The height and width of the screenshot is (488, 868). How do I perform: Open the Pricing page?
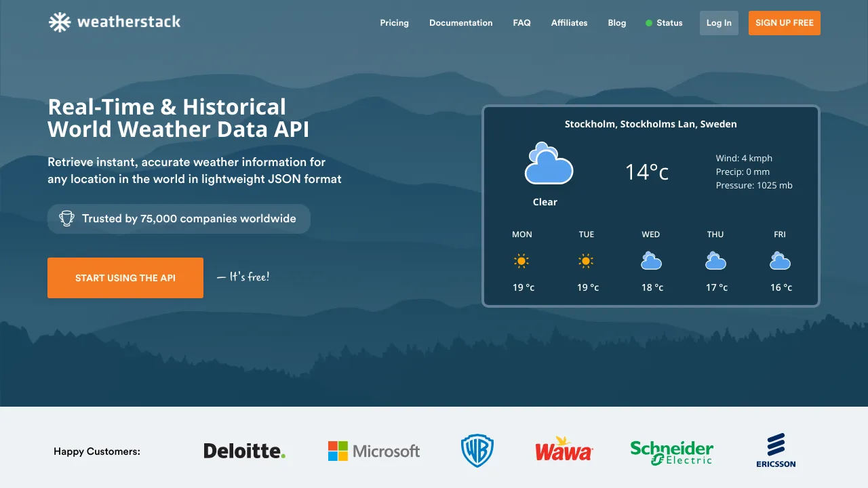394,23
